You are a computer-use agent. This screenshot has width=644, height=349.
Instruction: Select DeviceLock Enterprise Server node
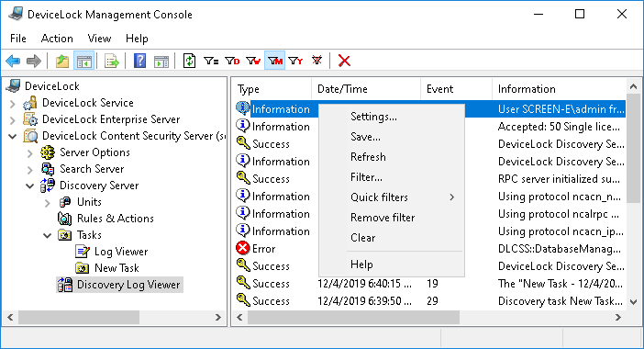111,119
